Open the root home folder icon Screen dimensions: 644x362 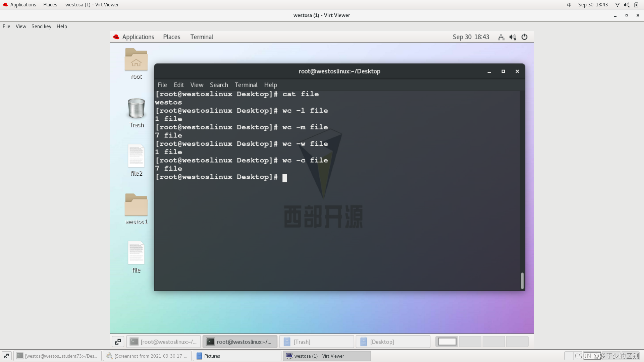tap(136, 60)
